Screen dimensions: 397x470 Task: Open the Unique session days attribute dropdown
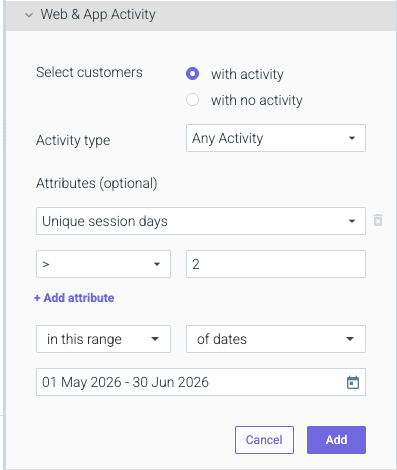[x=201, y=221]
